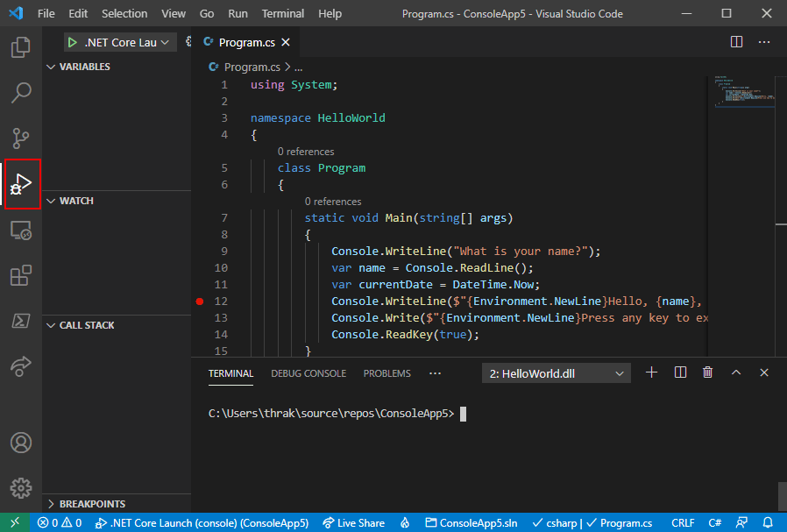Open the Terminal menu
The width and height of the screenshot is (787, 532).
tap(282, 13)
